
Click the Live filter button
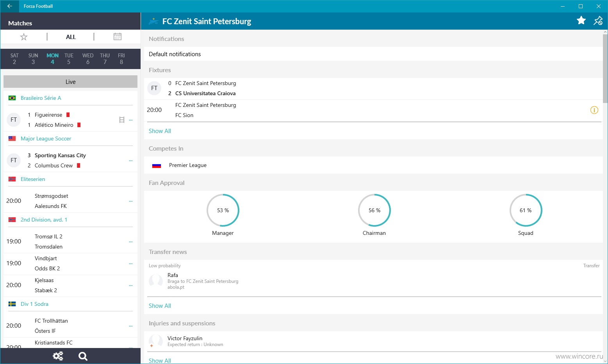click(70, 82)
